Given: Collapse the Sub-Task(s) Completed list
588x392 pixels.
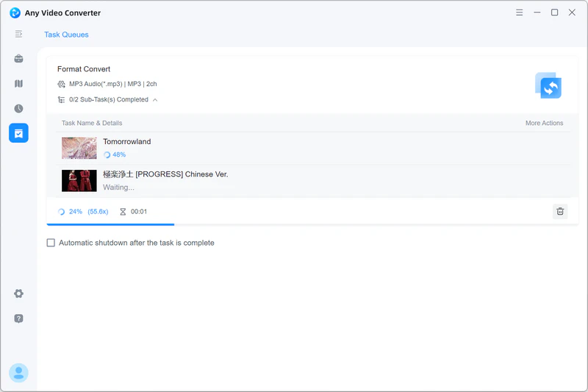Looking at the screenshot, I should 155,100.
